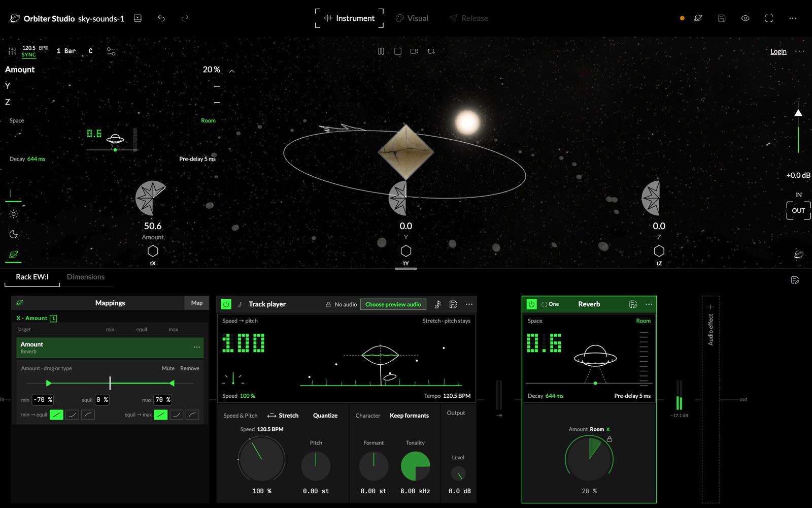Switch to the Visual tab
The height and width of the screenshot is (508, 812).
point(412,18)
